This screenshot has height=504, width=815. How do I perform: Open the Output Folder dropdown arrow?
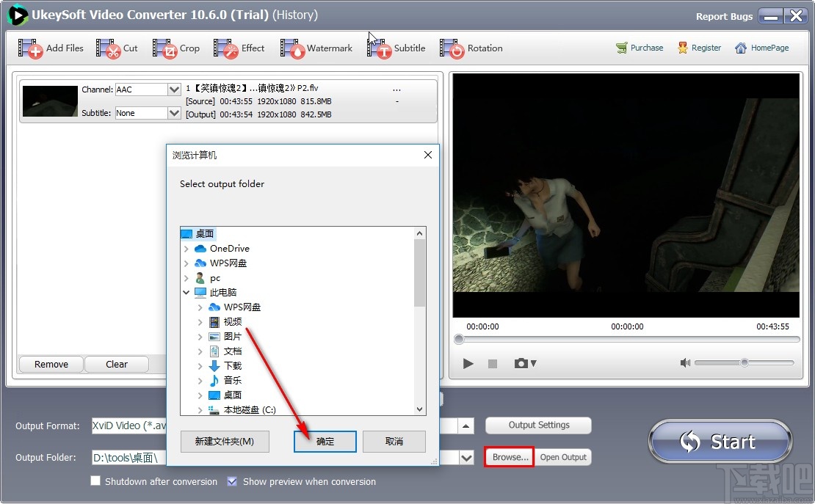pos(466,458)
